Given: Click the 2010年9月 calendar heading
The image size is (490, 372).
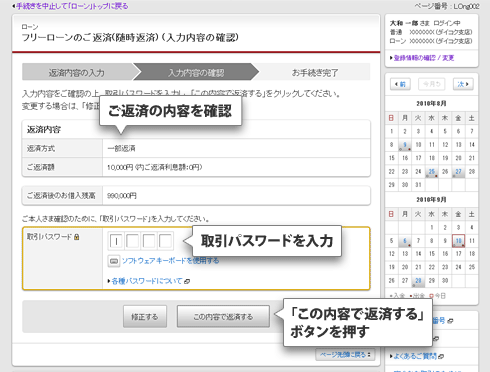Looking at the screenshot, I should (x=431, y=200).
